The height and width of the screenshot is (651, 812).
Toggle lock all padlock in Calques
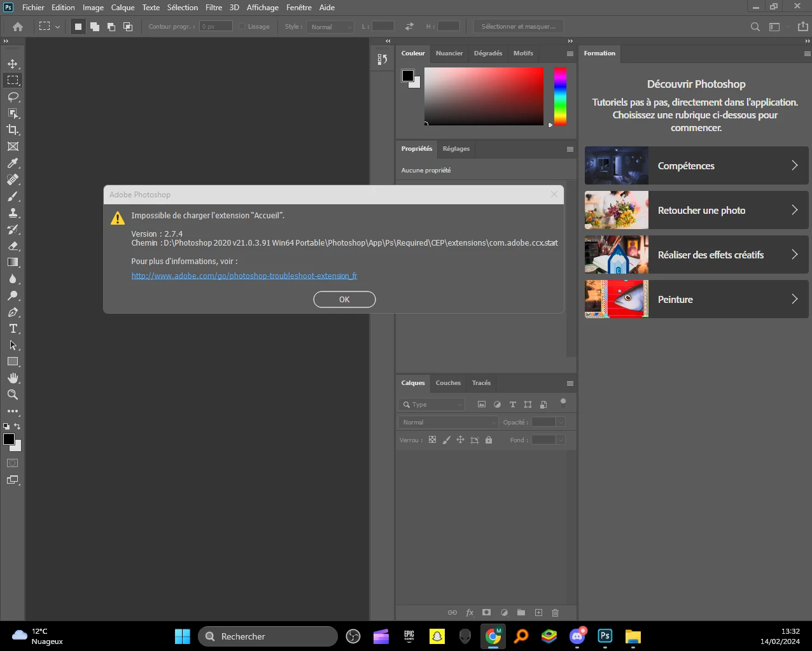click(x=489, y=440)
